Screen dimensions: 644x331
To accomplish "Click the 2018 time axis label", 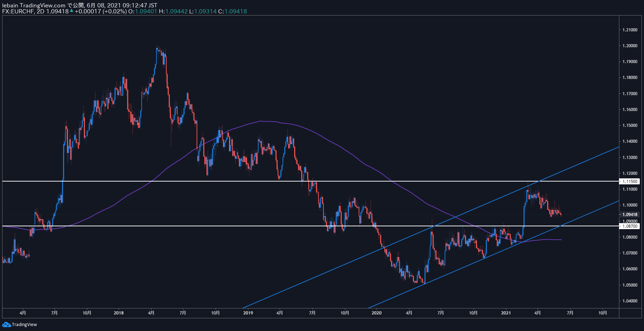I will click(x=119, y=313).
